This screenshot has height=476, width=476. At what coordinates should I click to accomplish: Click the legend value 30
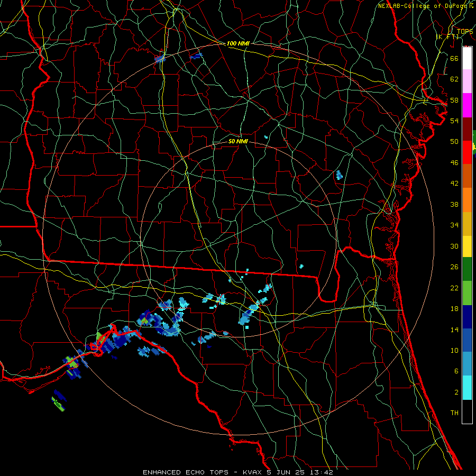454,246
